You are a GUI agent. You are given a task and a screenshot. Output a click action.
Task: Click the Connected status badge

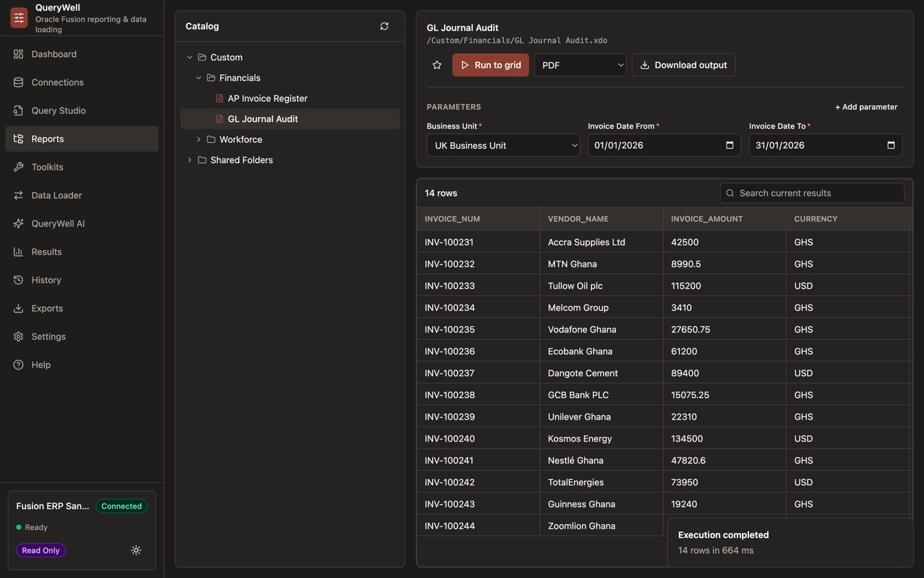point(121,506)
